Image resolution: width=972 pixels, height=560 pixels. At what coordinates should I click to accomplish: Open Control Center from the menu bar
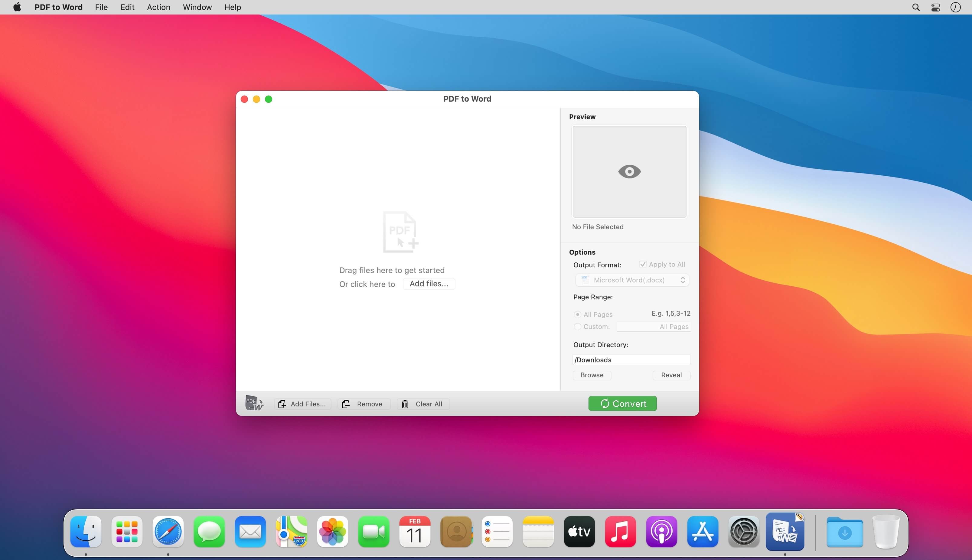[935, 7]
